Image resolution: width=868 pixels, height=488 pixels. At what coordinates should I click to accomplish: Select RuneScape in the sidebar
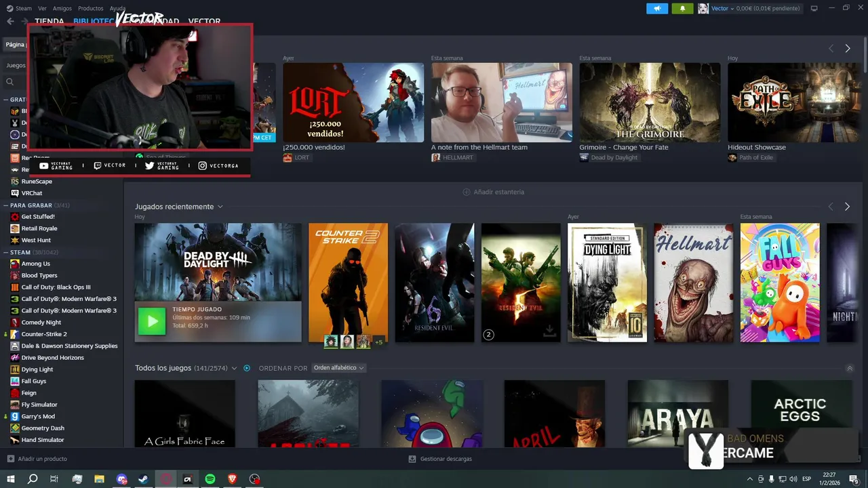pyautogui.click(x=37, y=182)
